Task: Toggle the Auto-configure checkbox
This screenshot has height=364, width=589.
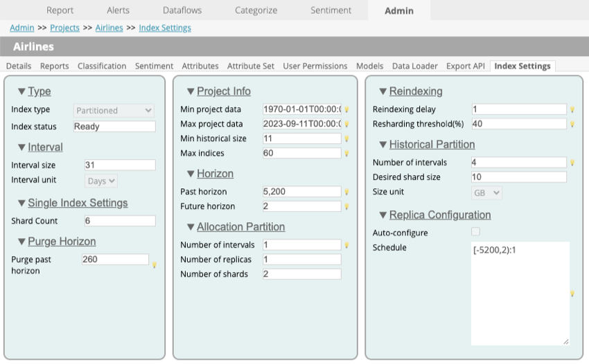Action: [475, 231]
